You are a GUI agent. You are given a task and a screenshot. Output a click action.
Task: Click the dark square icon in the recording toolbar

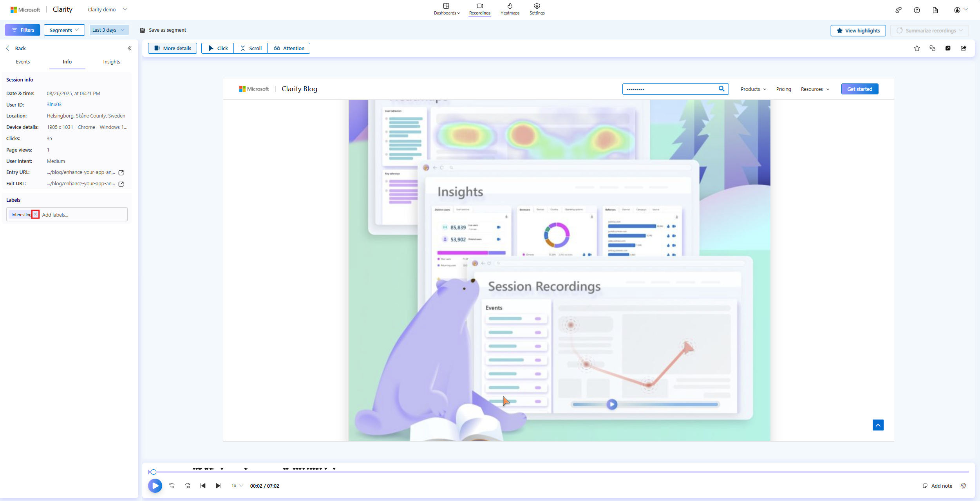pos(948,48)
